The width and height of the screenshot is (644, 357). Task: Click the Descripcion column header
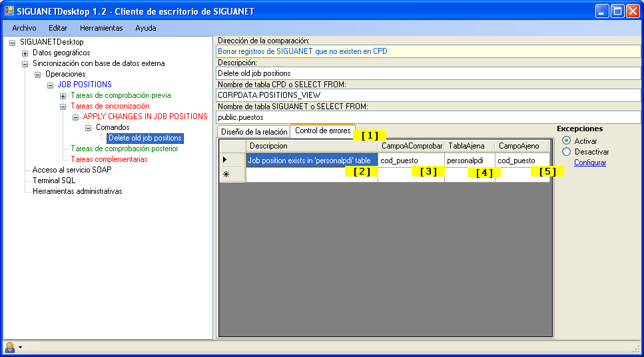pyautogui.click(x=312, y=146)
